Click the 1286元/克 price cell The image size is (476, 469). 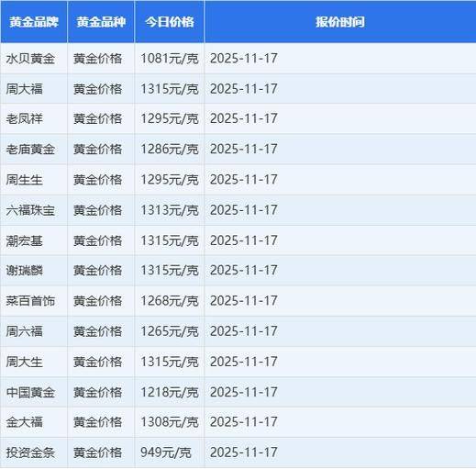[x=170, y=150]
